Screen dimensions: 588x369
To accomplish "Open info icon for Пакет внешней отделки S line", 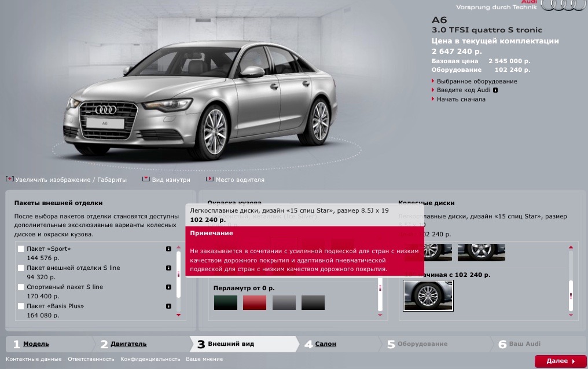I will coord(169,268).
